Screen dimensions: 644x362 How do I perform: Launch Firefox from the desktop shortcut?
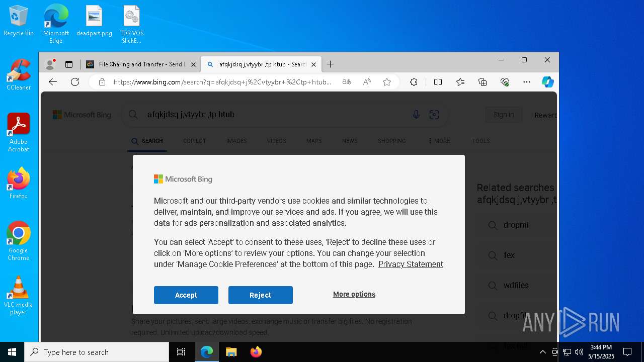19,184
